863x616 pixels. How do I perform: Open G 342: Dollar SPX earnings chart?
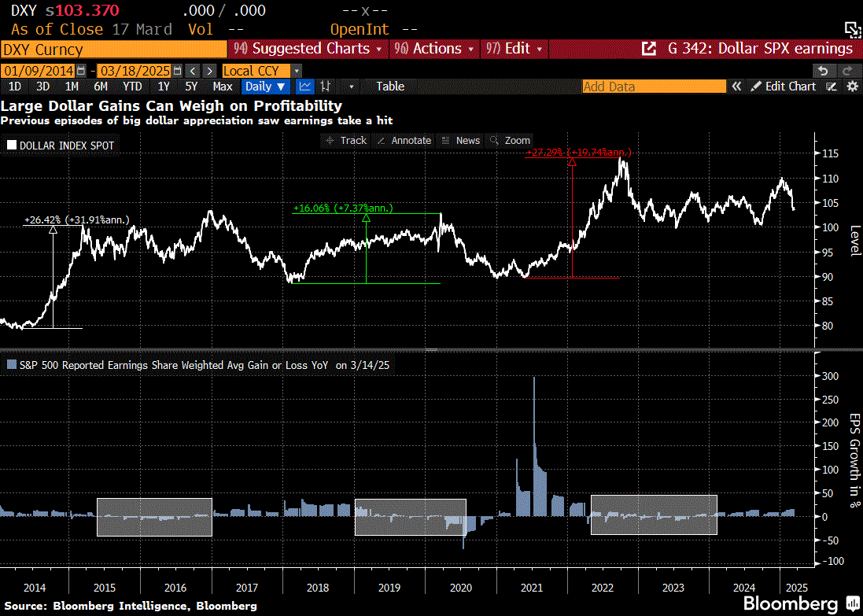coord(760,49)
